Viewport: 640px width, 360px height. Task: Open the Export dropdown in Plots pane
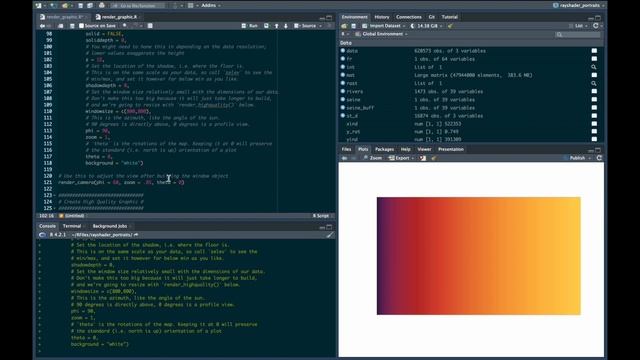tap(401, 158)
